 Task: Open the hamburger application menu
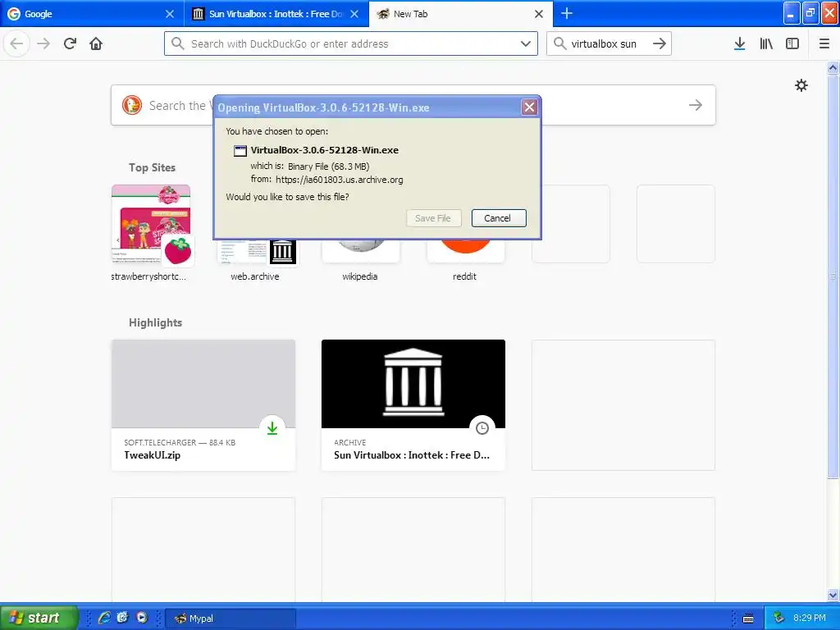click(x=824, y=43)
